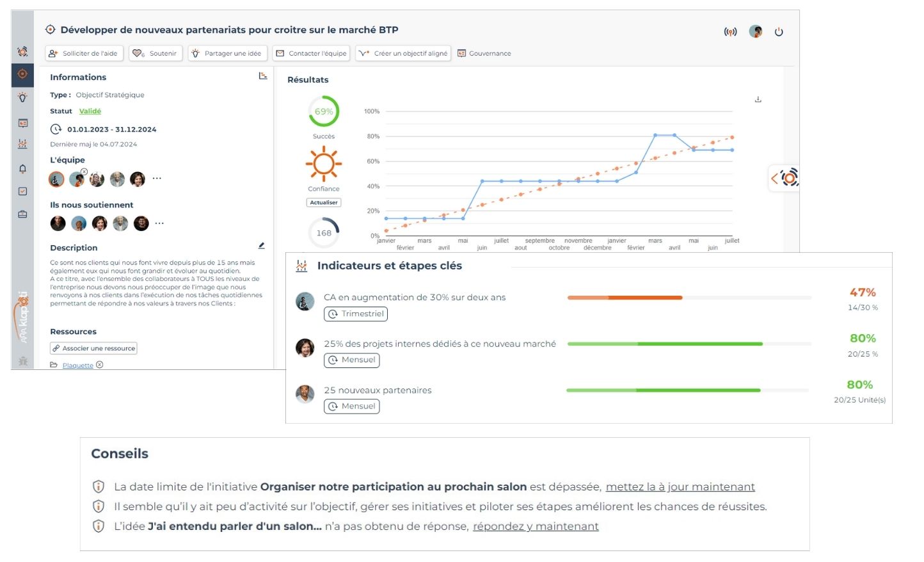Open the Validé status link
The width and height of the screenshot is (924, 562).
(90, 111)
